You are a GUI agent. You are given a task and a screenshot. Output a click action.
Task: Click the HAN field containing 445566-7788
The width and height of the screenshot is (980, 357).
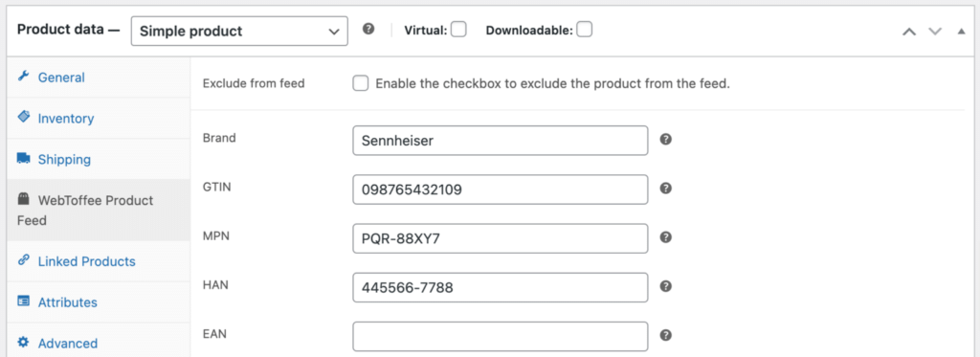tap(500, 287)
